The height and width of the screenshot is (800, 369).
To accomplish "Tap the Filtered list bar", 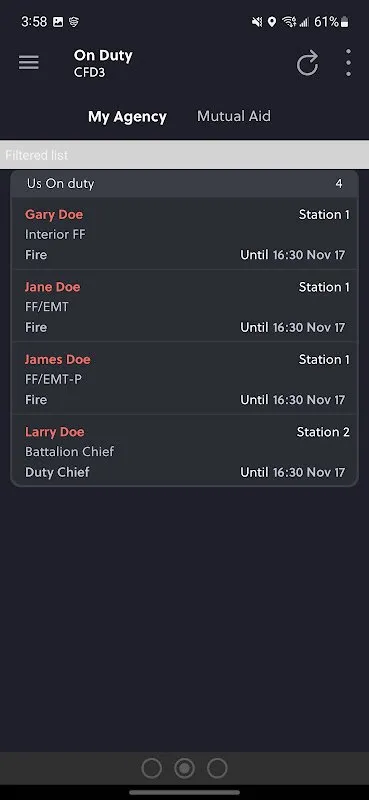I will tap(184, 155).
